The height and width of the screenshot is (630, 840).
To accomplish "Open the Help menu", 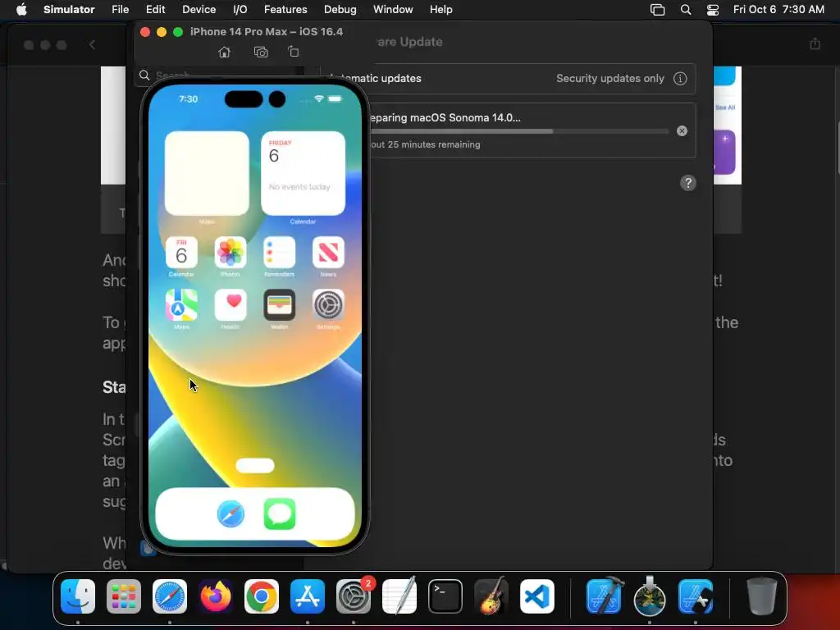I will click(441, 10).
